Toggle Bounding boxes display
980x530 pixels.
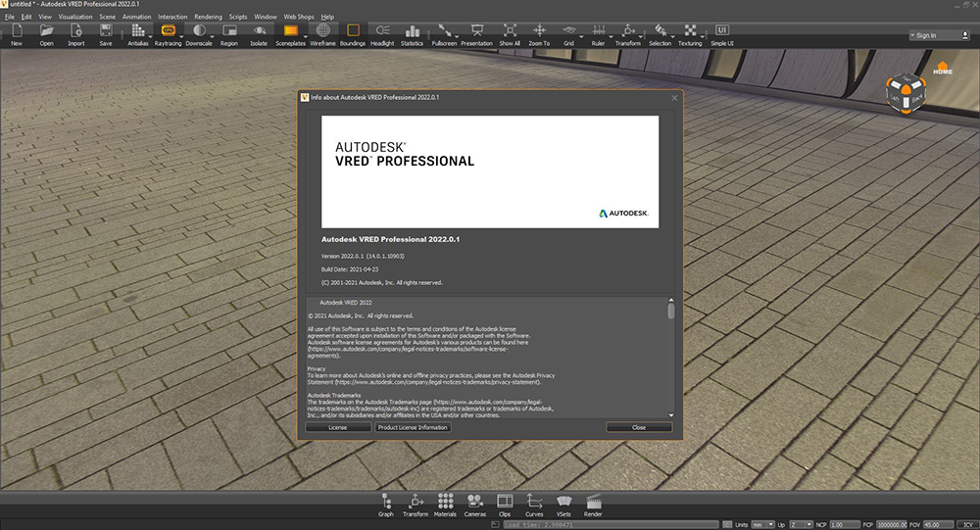click(x=353, y=31)
